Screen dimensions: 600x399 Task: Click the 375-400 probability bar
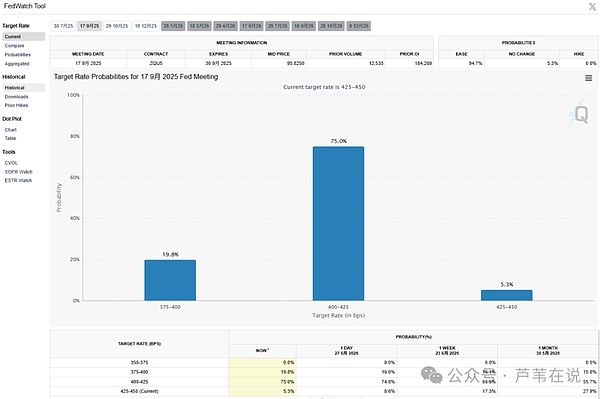(170, 280)
